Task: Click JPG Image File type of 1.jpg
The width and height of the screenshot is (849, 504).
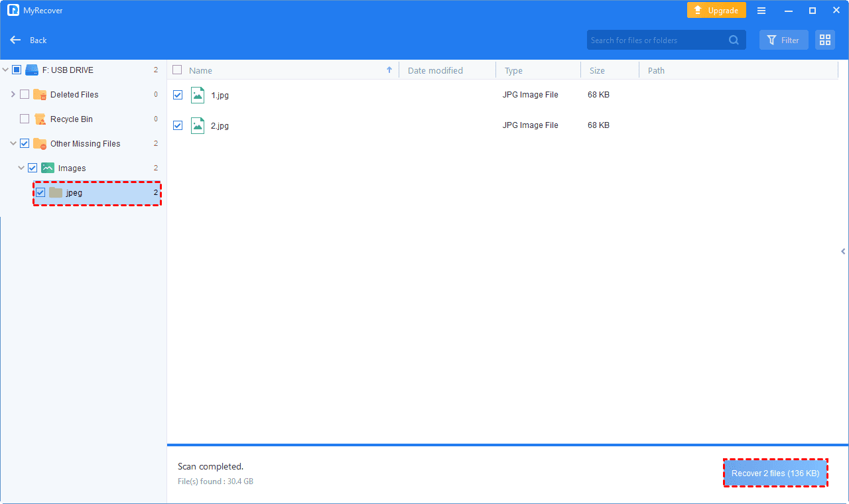Action: click(531, 95)
